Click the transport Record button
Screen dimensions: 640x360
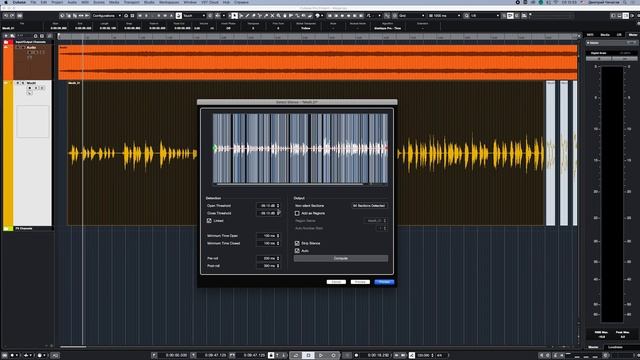tap(333, 355)
